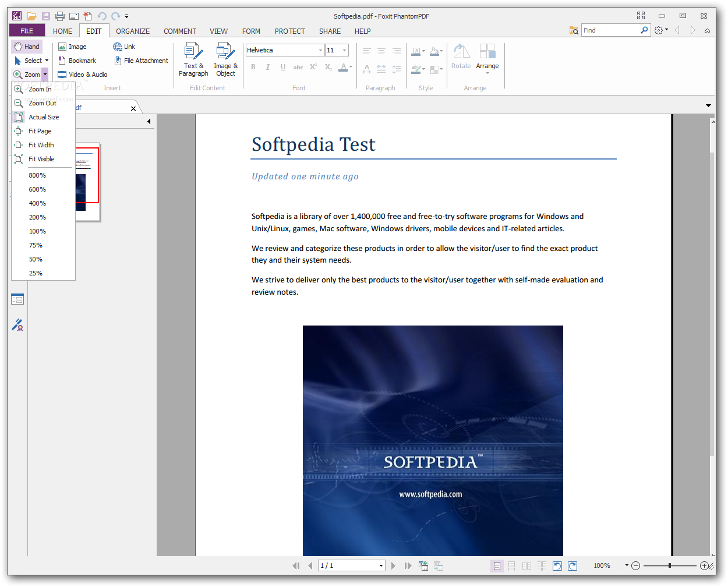Switch to the ORGANIZE tab
The height and width of the screenshot is (587, 728).
point(133,31)
